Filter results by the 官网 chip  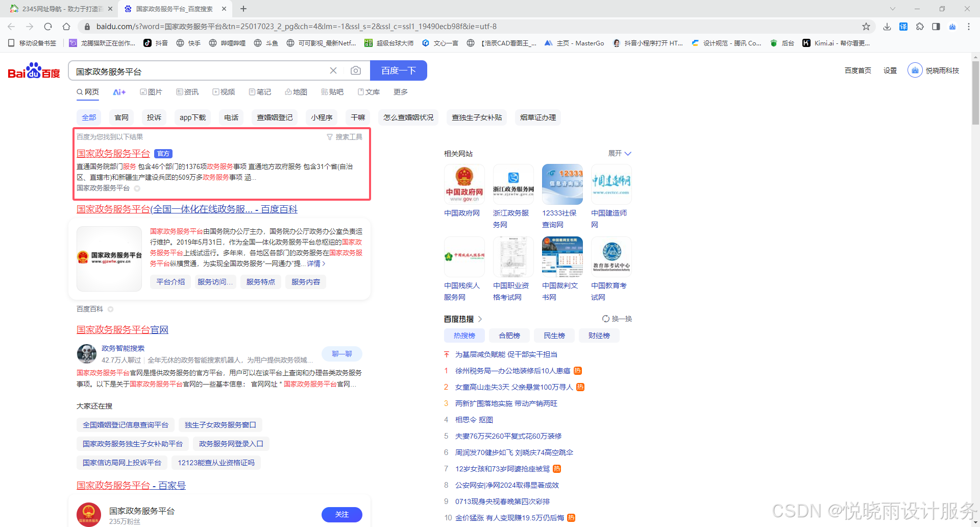(x=121, y=117)
